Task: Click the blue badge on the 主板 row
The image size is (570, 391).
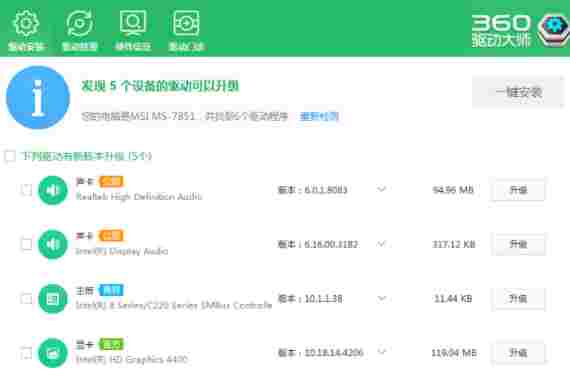Action: click(111, 290)
